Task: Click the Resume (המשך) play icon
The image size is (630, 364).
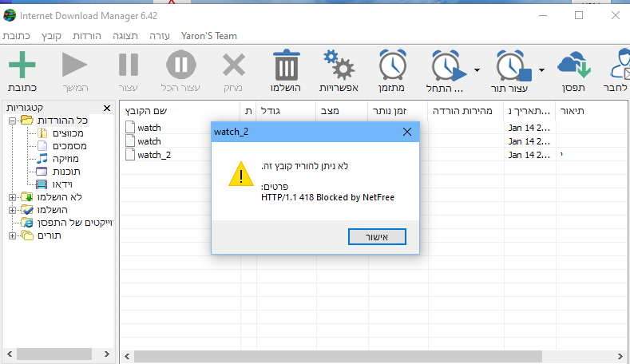Action: (75, 65)
